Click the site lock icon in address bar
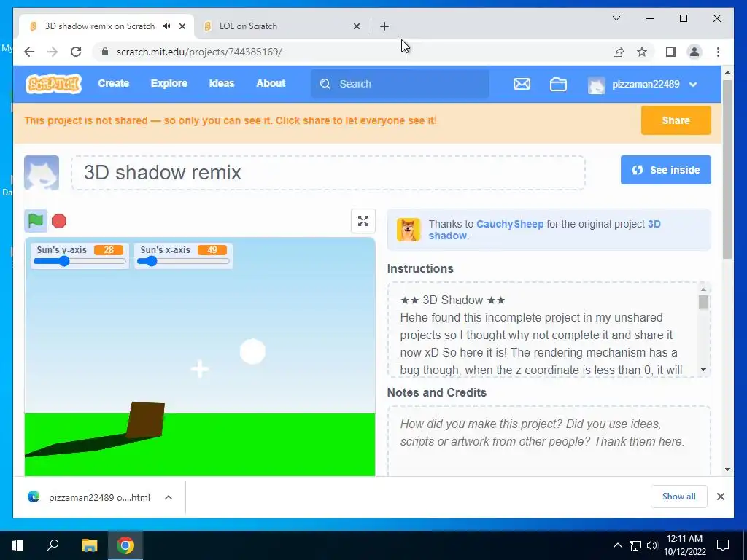This screenshot has height=560, width=747. click(105, 52)
